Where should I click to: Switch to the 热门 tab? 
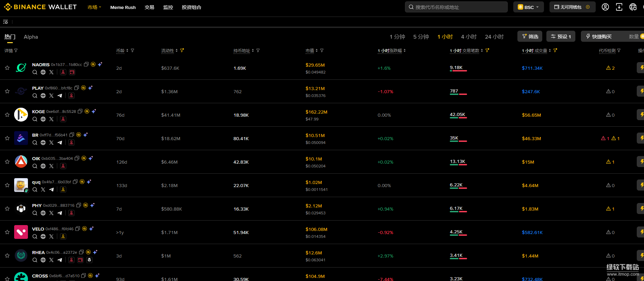[10, 37]
